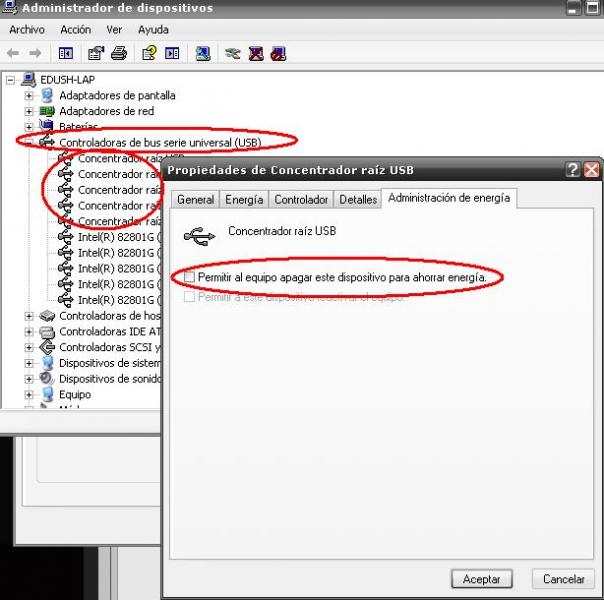
Task: Expand the Equipo node
Action: tap(29, 395)
